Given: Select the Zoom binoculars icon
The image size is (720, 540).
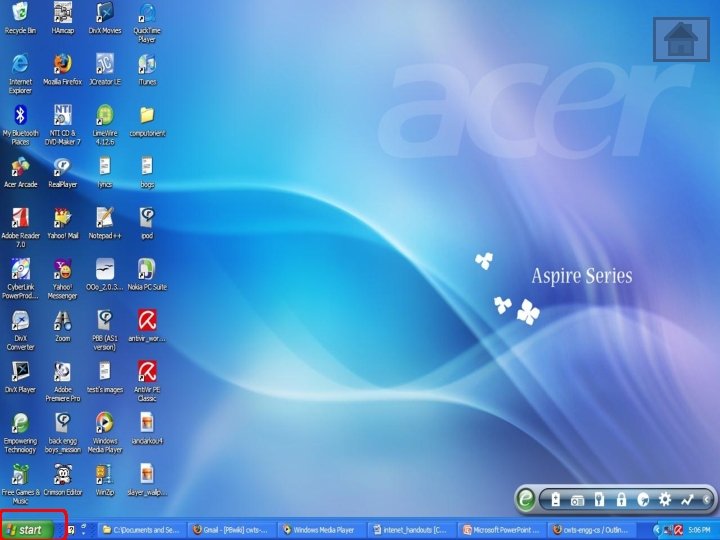Looking at the screenshot, I should 63,321.
